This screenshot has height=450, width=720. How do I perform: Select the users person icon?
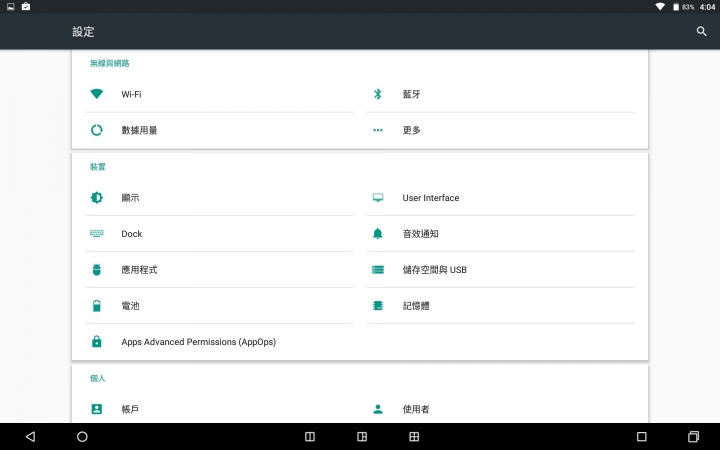pyautogui.click(x=377, y=409)
